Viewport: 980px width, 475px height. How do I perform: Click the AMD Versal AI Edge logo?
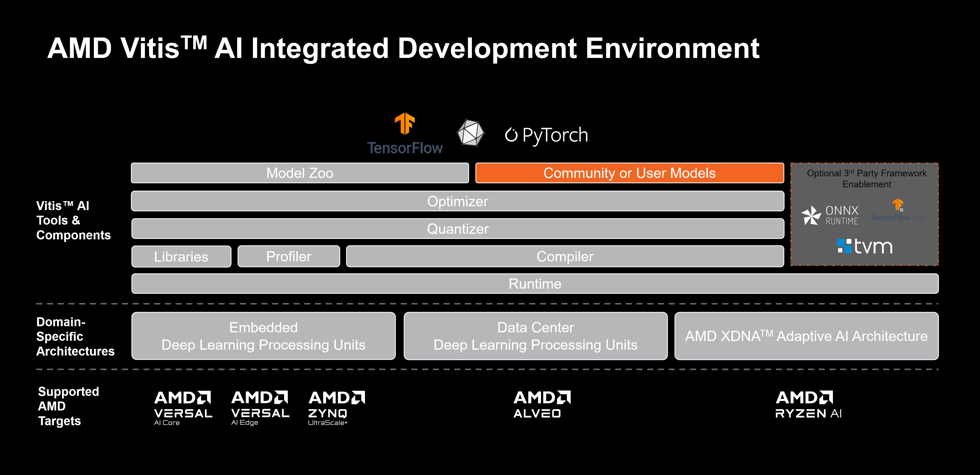point(260,408)
